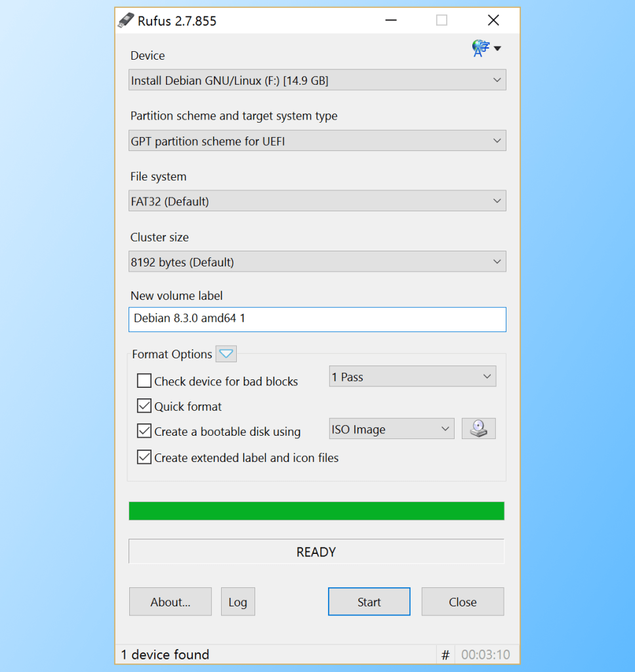Close the Rufus window with X
The height and width of the screenshot is (672, 635).
493,20
